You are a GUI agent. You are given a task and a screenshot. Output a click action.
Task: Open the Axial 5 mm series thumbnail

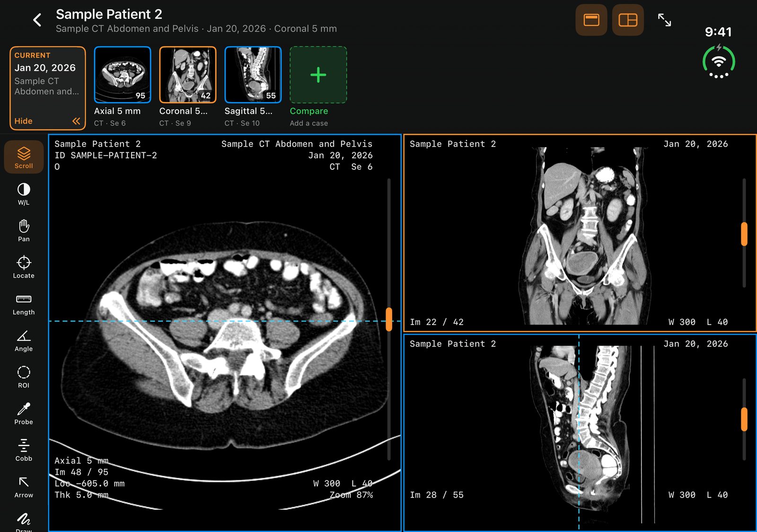123,75
